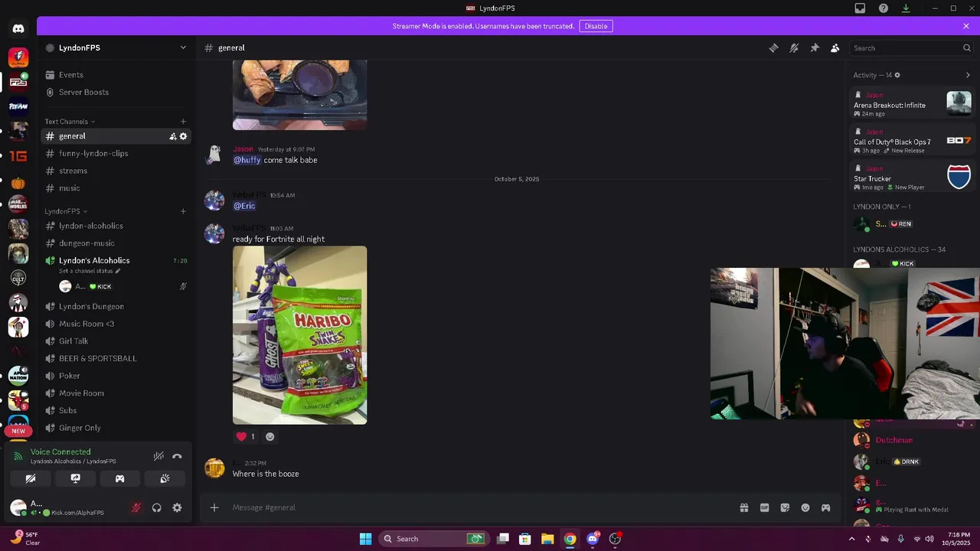The image size is (980, 551).
Task: Open pinned messages pin icon
Action: click(x=815, y=47)
